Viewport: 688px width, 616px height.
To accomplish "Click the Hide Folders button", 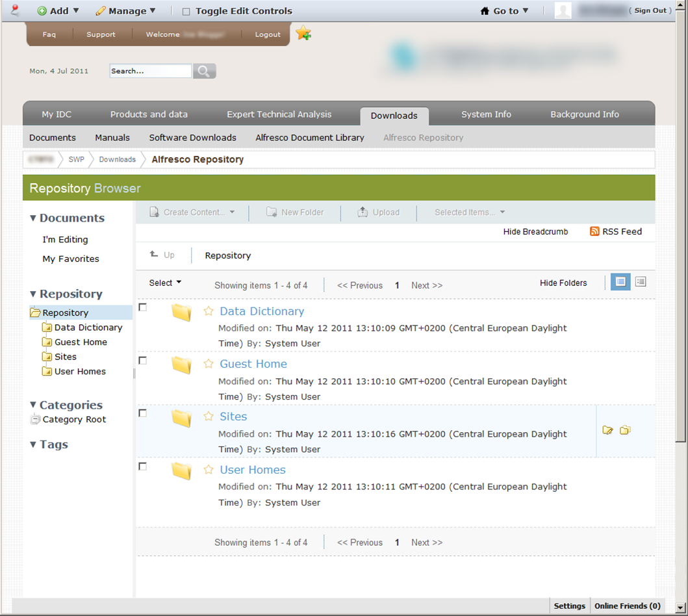I will [x=563, y=283].
